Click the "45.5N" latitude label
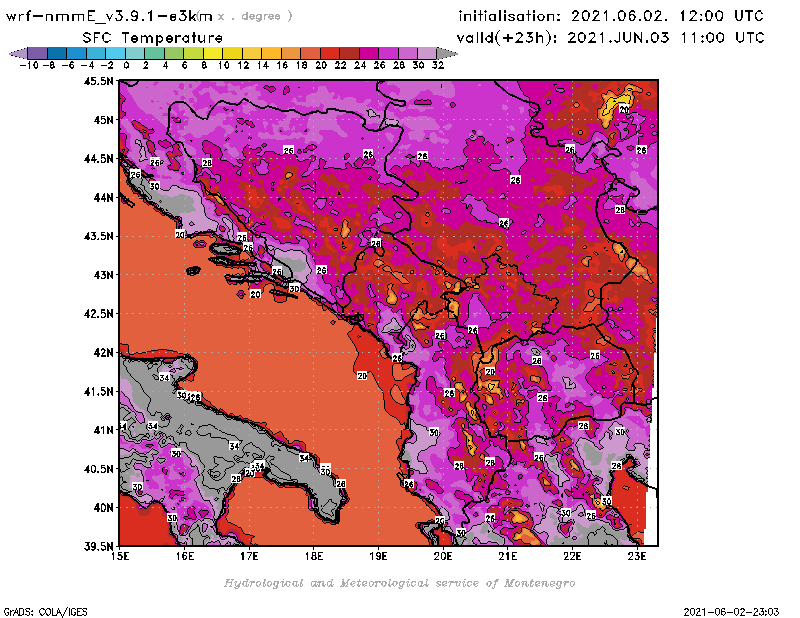The height and width of the screenshot is (618, 800). tap(98, 81)
